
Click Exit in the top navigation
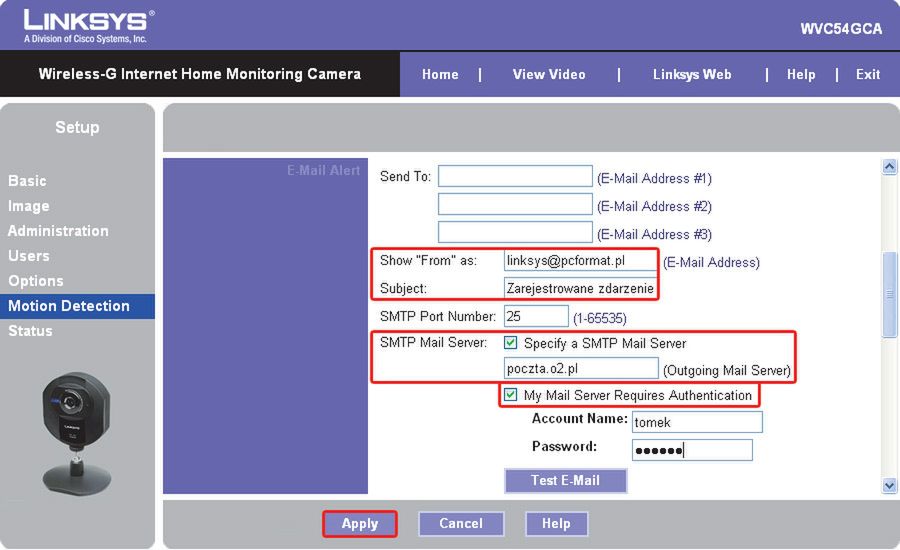pos(867,75)
